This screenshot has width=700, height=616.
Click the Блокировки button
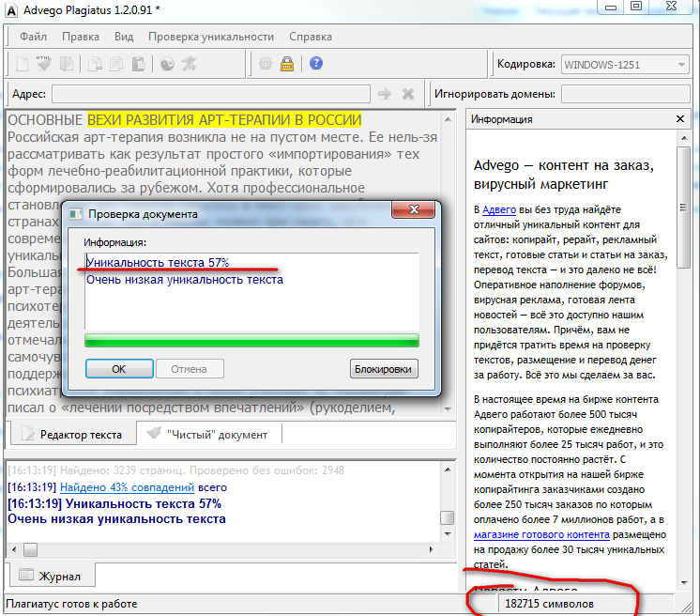click(384, 369)
